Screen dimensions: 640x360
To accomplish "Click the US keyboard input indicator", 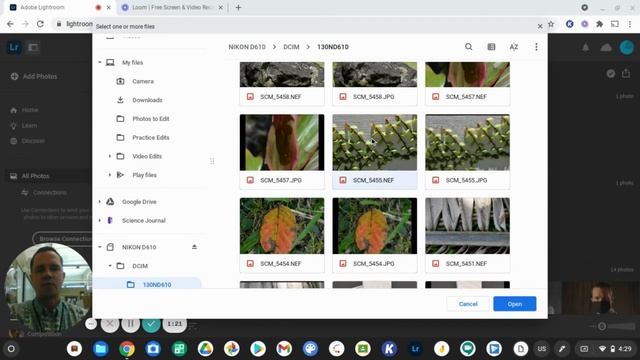I will pyautogui.click(x=542, y=349).
